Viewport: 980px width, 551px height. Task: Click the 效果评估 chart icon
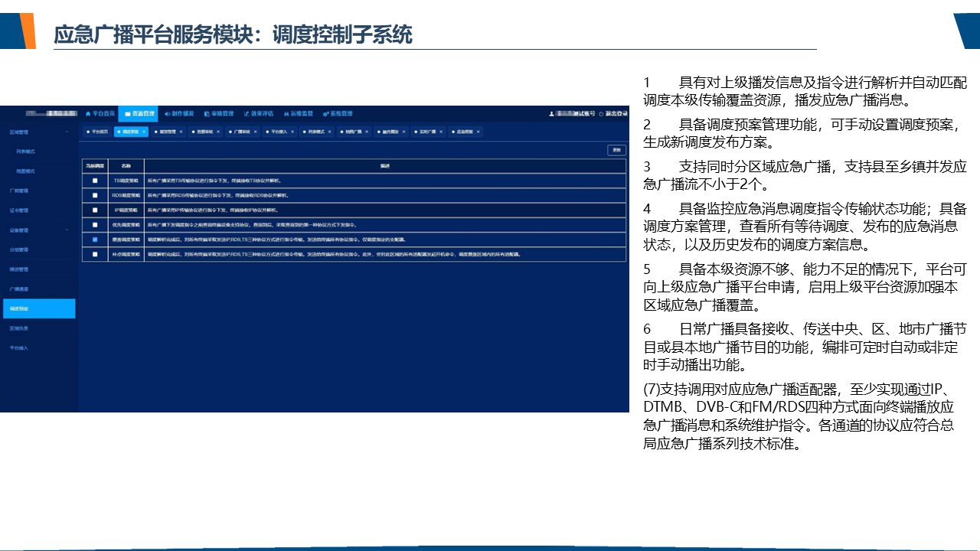tap(247, 113)
